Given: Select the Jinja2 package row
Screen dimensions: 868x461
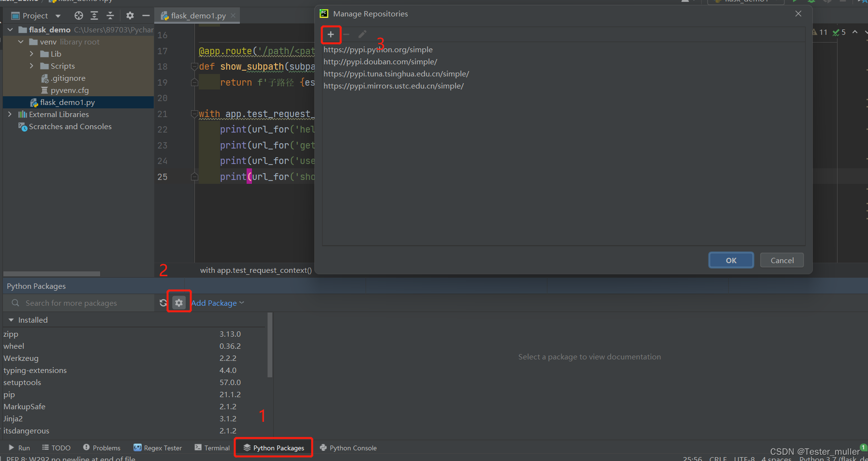Looking at the screenshot, I should (x=134, y=418).
